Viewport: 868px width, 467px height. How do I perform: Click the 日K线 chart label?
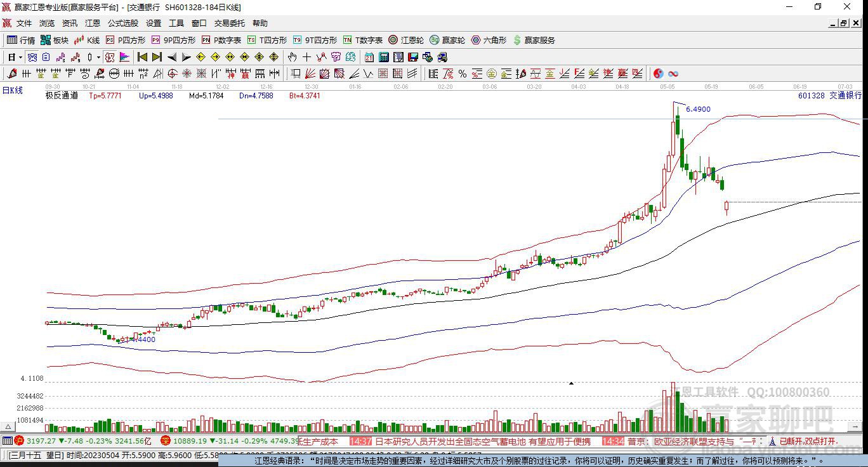[13, 91]
